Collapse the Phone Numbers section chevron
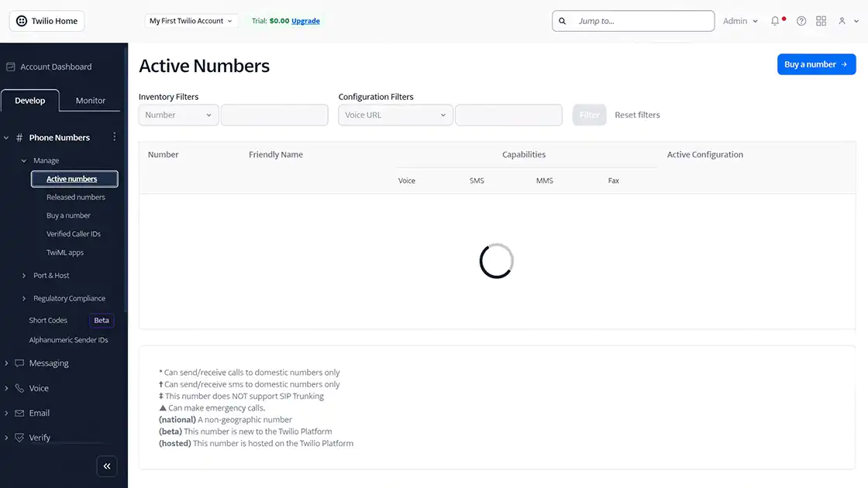 point(7,138)
